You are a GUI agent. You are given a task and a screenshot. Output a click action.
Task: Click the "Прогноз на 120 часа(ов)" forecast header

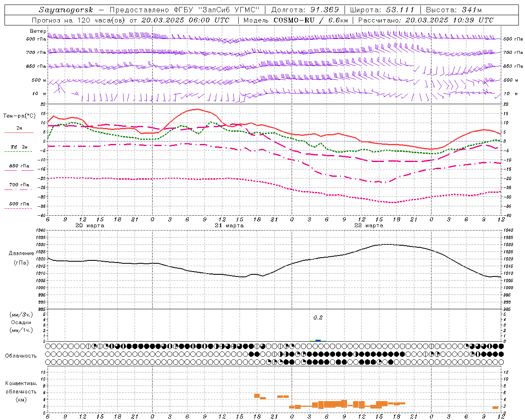[x=79, y=20]
